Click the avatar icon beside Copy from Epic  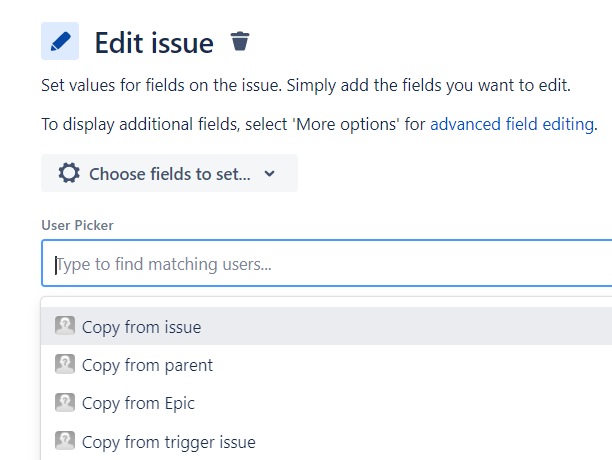[x=65, y=402]
